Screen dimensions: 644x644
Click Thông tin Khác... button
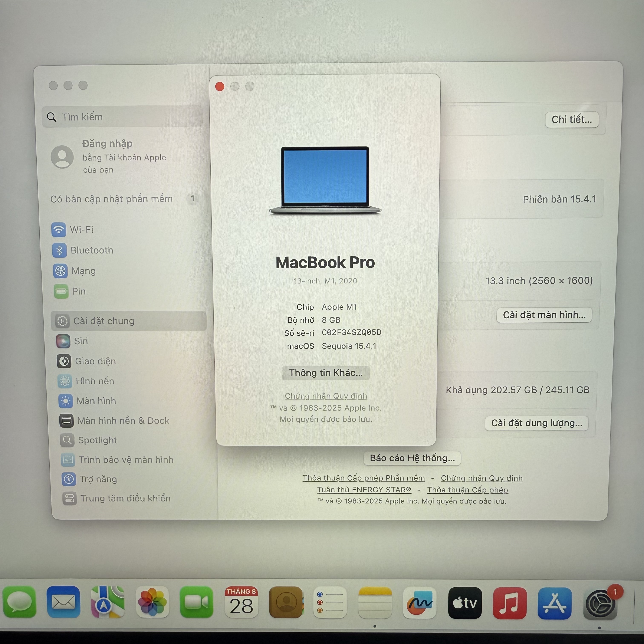[326, 373]
